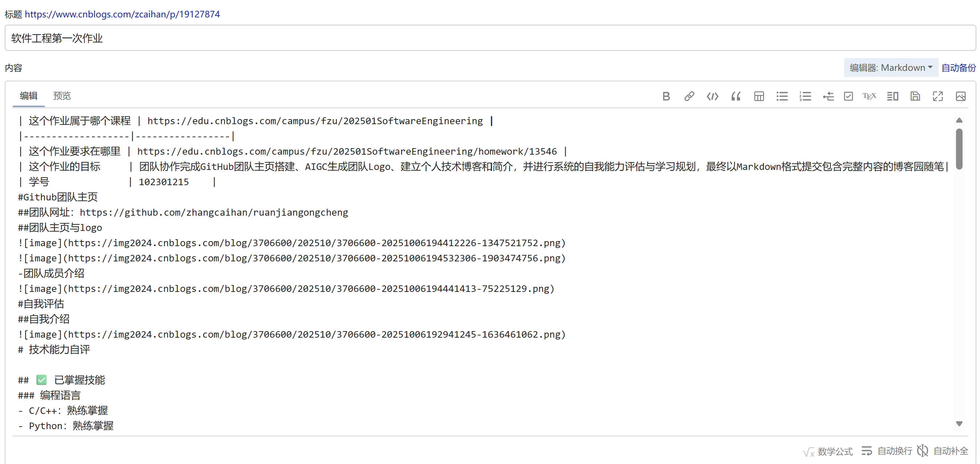Open the cnblogs post URL link
Screen dimensions: 980x464
tap(122, 14)
